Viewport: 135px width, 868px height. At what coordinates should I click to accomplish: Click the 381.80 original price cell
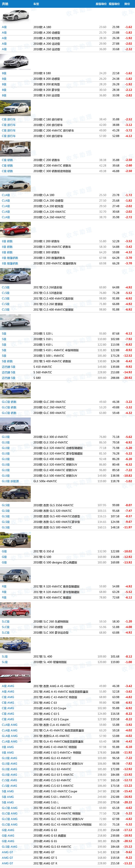(x=102, y=841)
